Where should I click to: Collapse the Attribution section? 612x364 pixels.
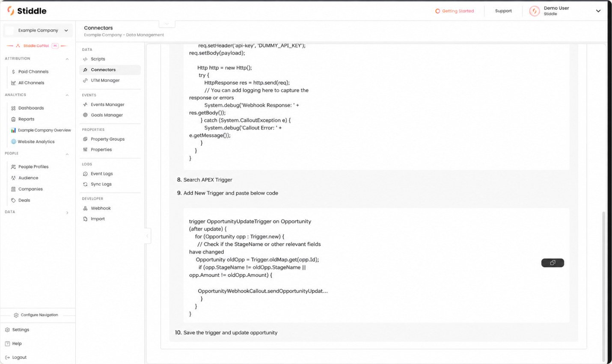(x=67, y=59)
